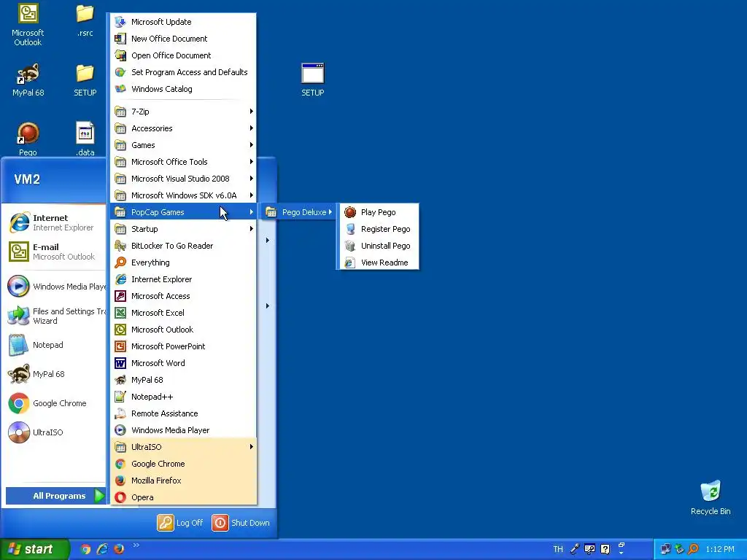Open View Readme item
747x560 pixels.
pos(379,262)
